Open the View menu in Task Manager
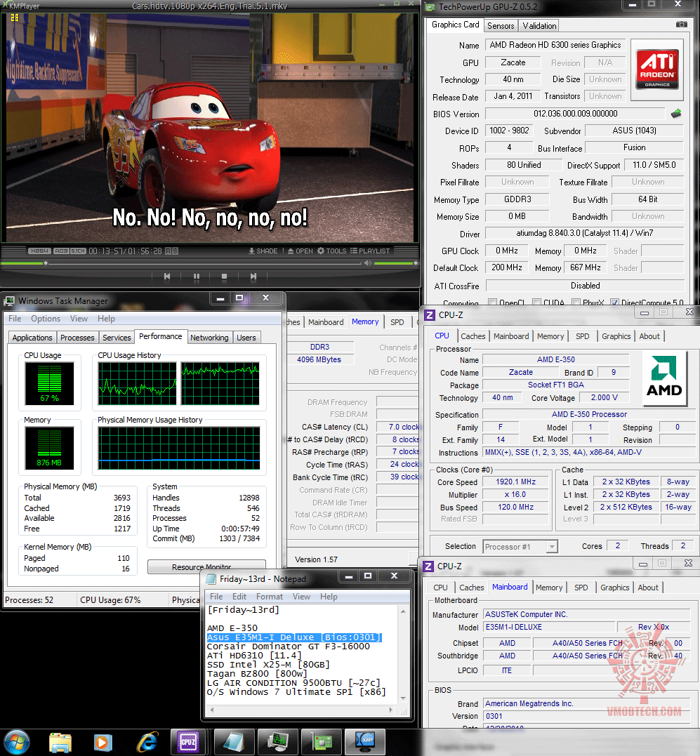Screen dimensions: 700x756 tap(79, 319)
